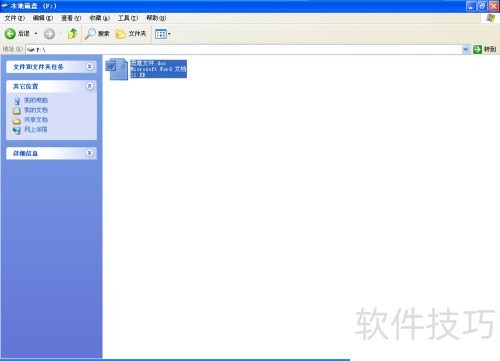The width and height of the screenshot is (500, 361).
Task: Open the File (文件) menu
Action: coord(15,18)
